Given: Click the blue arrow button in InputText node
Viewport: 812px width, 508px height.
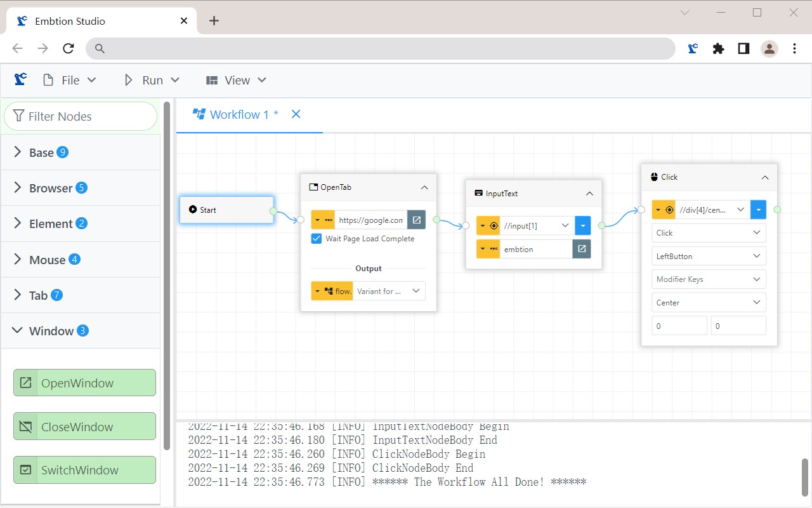Looking at the screenshot, I should (582, 225).
